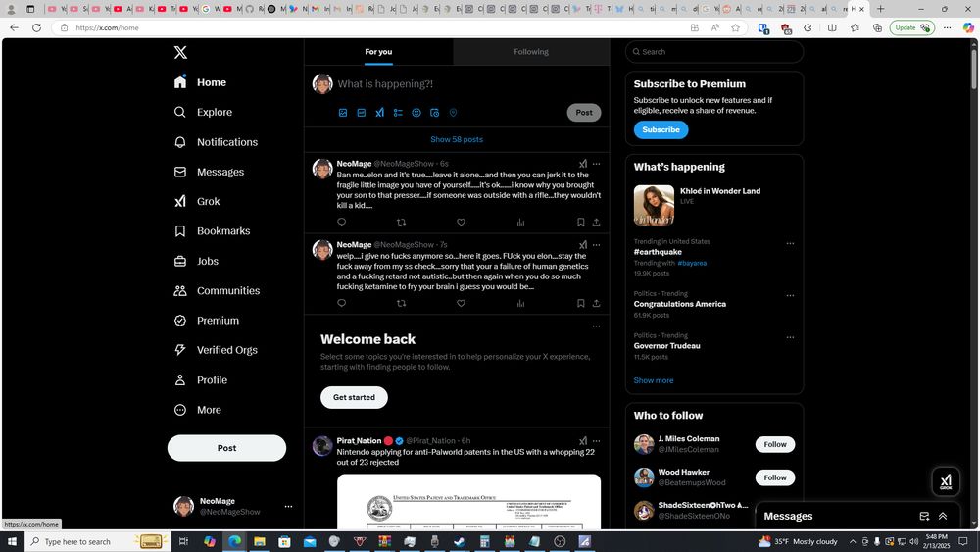Follow Wood Hawker
The height and width of the screenshot is (552, 980).
tap(775, 477)
